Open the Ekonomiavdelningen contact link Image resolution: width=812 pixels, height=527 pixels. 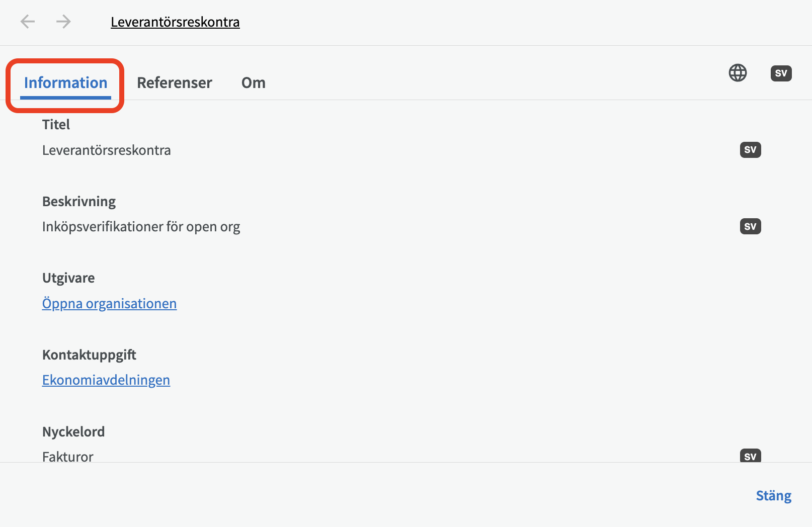tap(106, 380)
